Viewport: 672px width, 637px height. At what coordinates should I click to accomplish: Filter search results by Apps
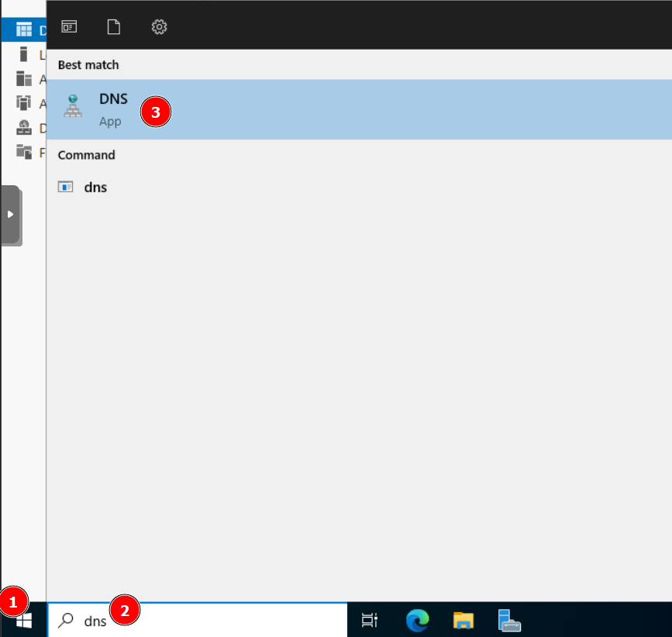(x=69, y=27)
